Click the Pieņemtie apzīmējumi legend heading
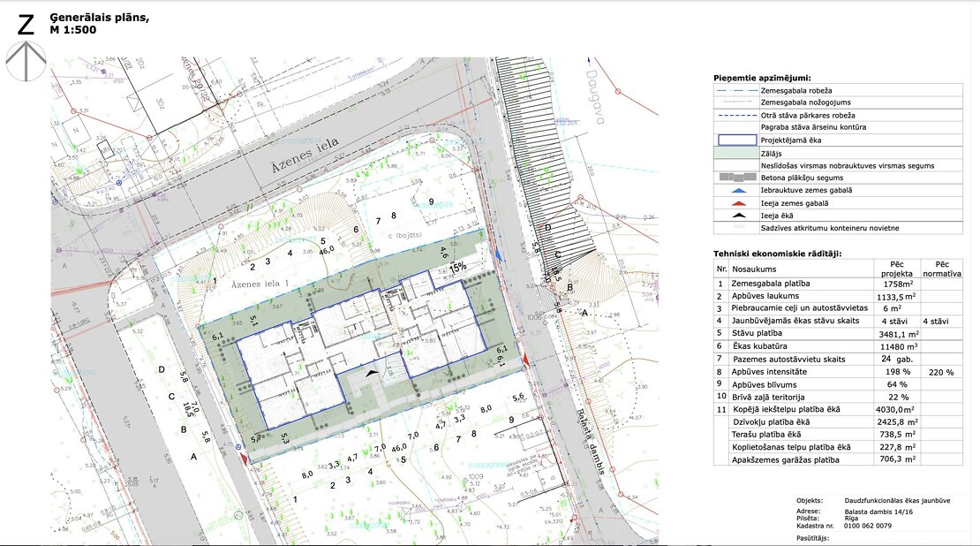This screenshot has width=980, height=546. point(762,78)
